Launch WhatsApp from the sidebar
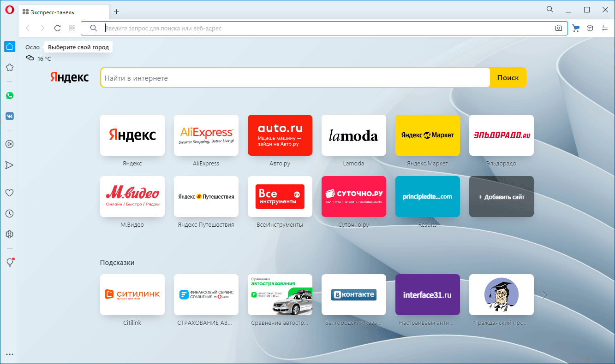Screen dimensions: 615x364 click(9, 95)
